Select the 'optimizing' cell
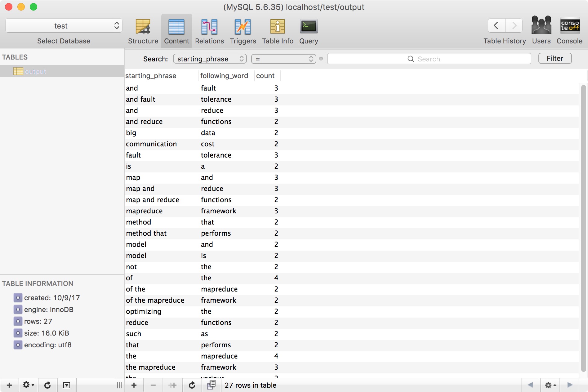Image resolution: width=588 pixels, height=392 pixels. tap(161, 311)
